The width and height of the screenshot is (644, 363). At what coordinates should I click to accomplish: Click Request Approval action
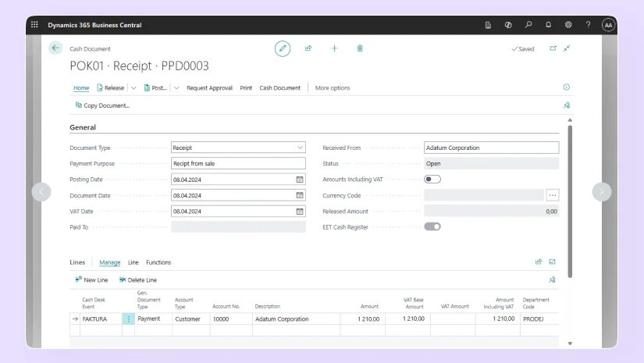point(209,88)
